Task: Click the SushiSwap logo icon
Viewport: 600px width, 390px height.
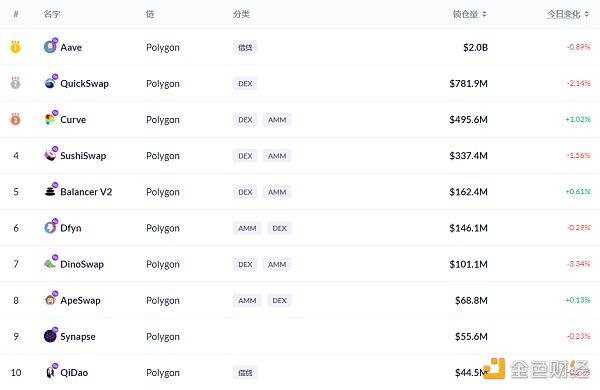Action: coord(50,155)
